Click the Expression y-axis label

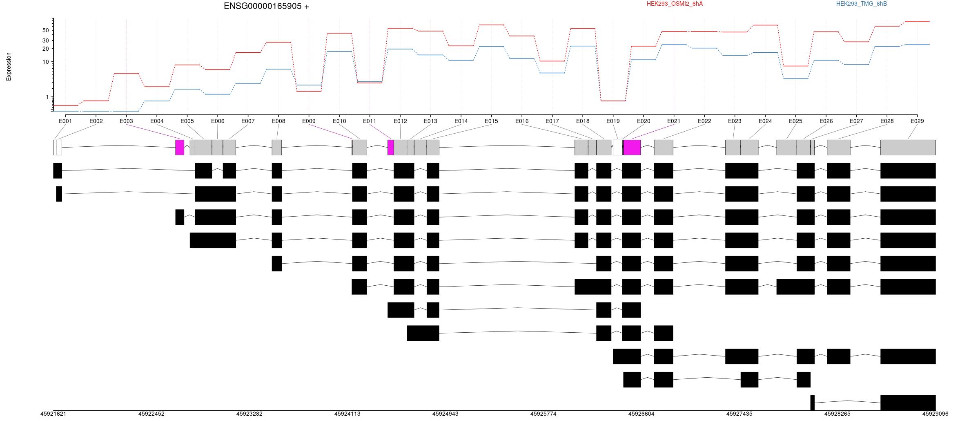(x=9, y=67)
